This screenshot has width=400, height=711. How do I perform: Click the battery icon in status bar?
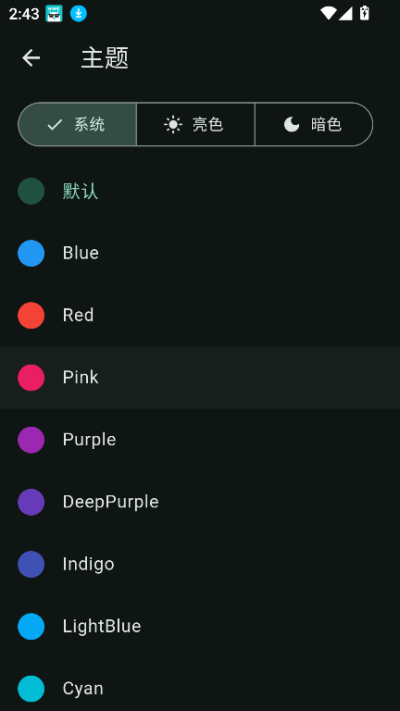click(x=365, y=13)
